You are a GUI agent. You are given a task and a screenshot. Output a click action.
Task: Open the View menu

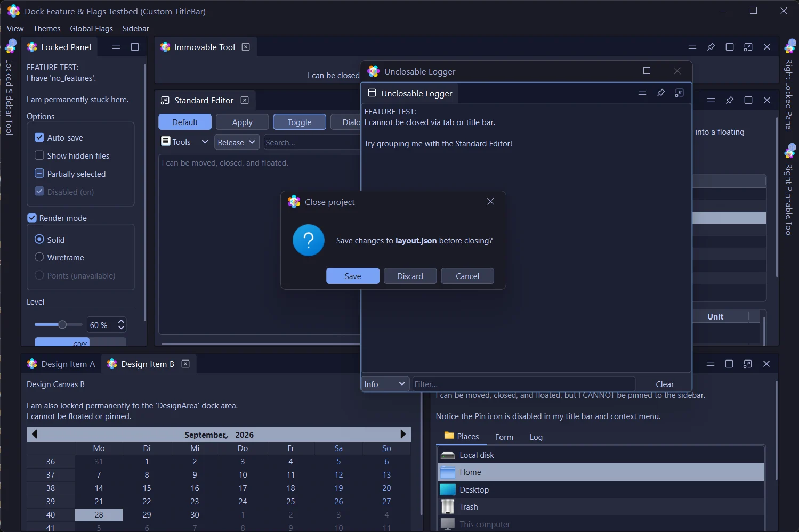pos(15,29)
